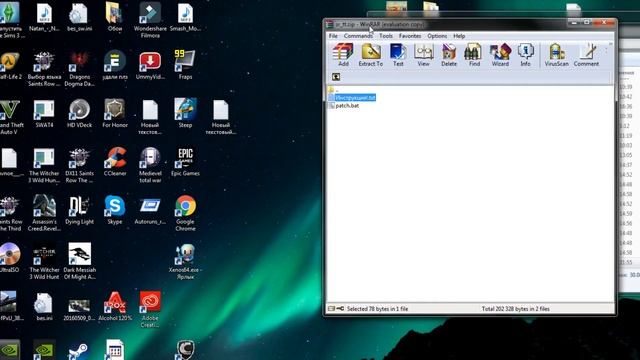Open the Tools menu

[386, 36]
